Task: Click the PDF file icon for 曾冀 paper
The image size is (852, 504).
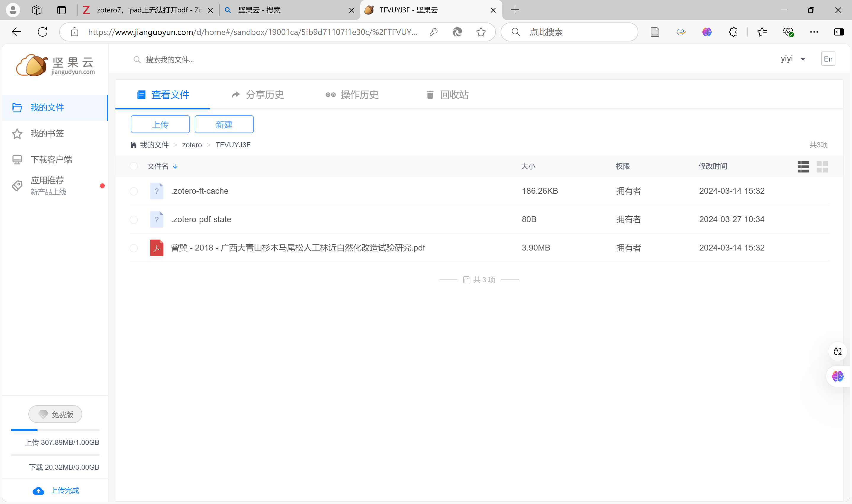Action: [156, 248]
